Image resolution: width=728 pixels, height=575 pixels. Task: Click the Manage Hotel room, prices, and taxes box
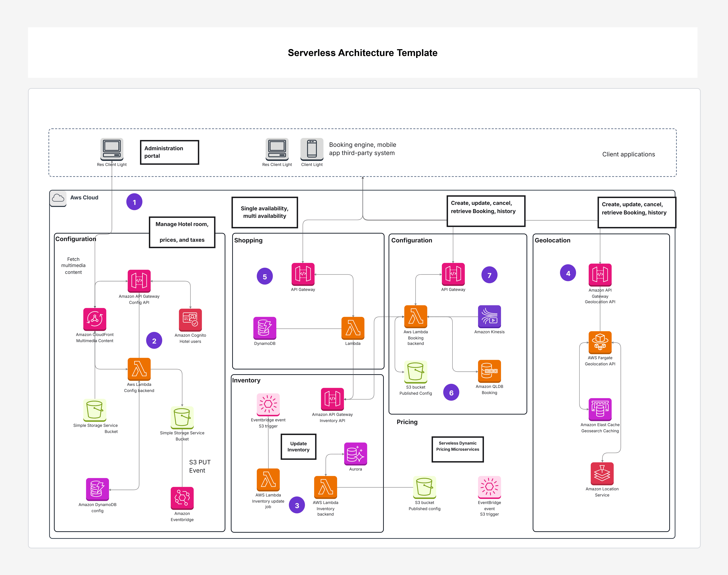(182, 232)
